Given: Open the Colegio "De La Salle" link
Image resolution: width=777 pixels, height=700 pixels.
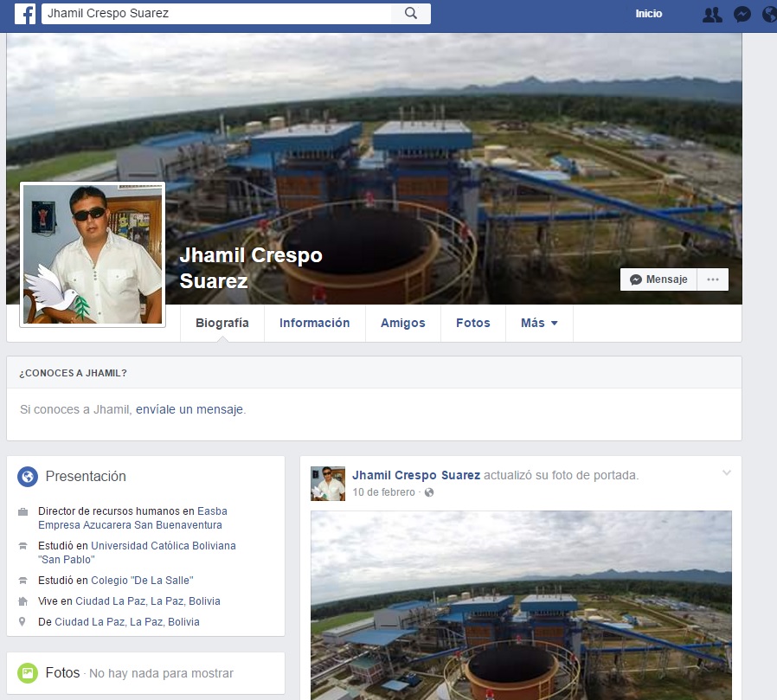Looking at the screenshot, I should (142, 581).
